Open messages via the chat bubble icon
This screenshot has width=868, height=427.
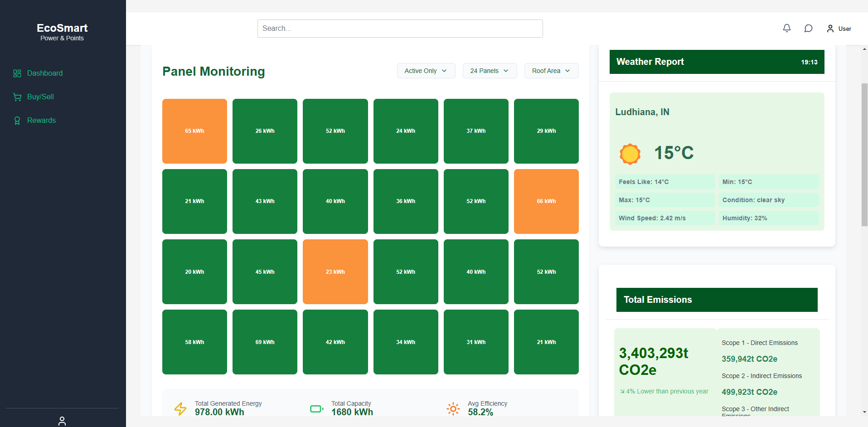coord(808,29)
